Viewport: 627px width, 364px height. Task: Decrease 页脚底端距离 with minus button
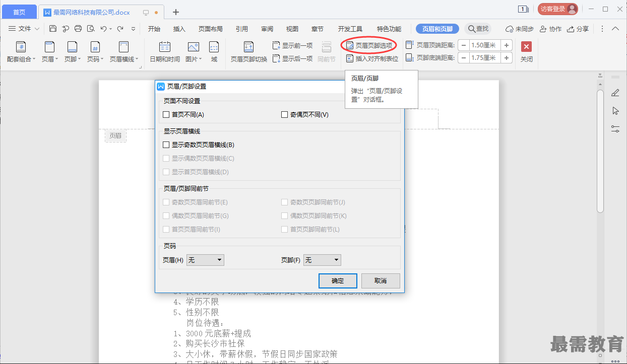click(463, 58)
